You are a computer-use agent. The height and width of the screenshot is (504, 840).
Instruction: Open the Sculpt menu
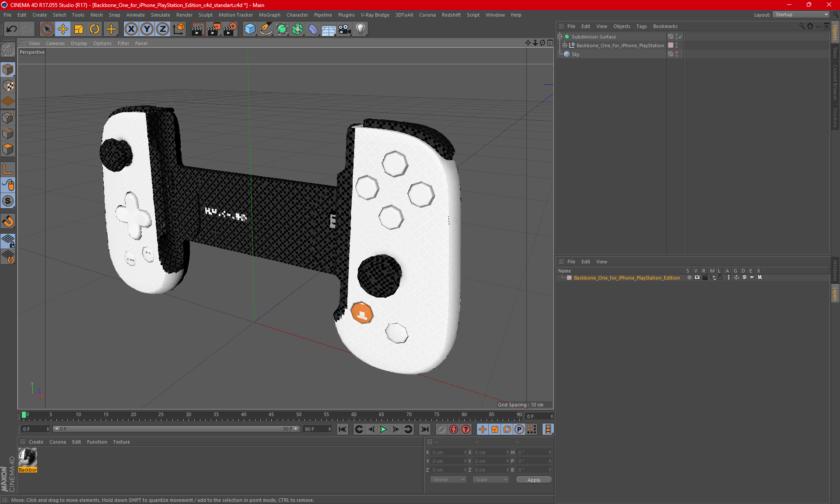205,15
